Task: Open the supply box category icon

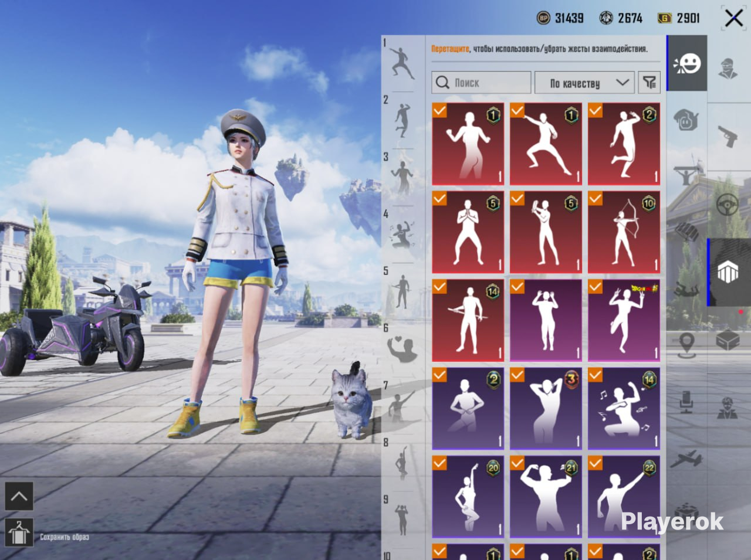Action: point(728,340)
